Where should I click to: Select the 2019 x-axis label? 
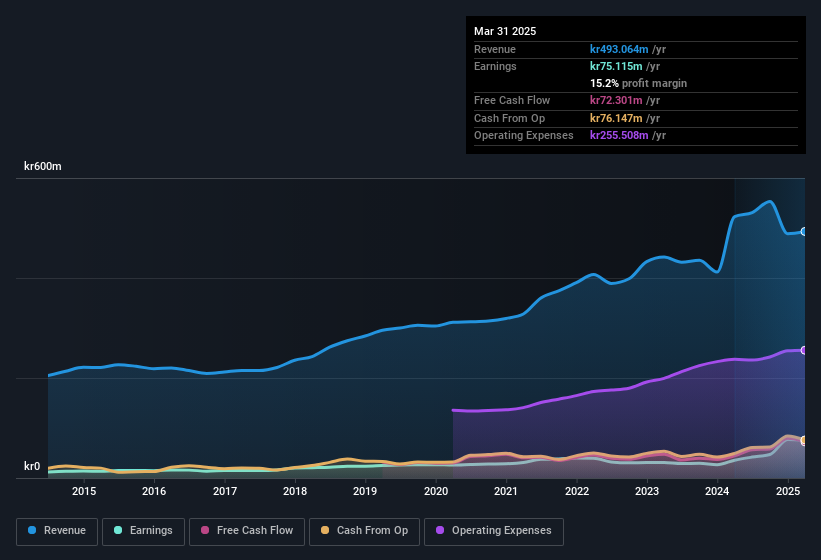pos(365,491)
